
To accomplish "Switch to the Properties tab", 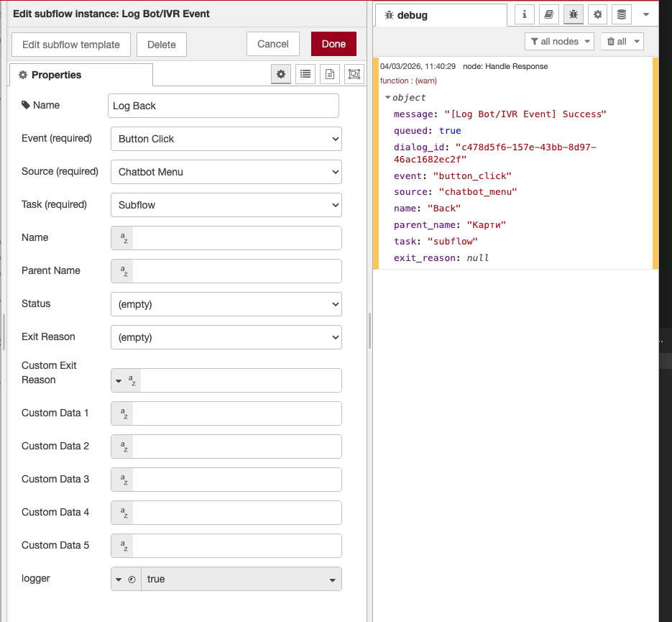I will 80,75.
